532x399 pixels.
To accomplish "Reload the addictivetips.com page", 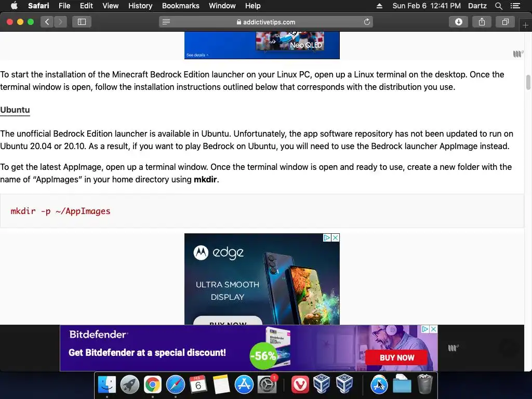I will pos(367,22).
